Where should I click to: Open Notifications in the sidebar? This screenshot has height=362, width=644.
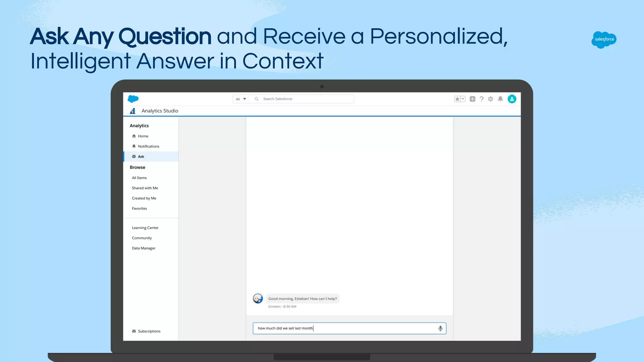tap(151, 146)
